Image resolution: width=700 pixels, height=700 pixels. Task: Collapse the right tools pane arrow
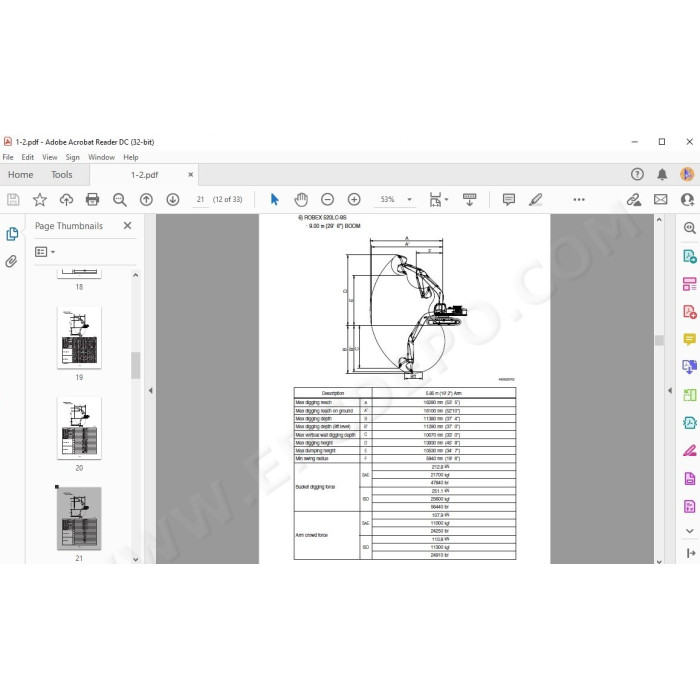[x=670, y=390]
